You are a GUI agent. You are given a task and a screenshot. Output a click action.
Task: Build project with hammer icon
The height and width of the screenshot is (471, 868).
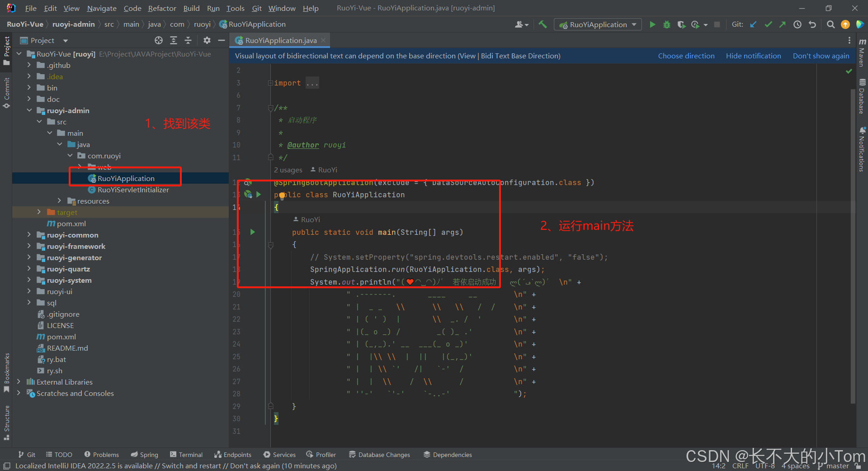click(x=542, y=24)
